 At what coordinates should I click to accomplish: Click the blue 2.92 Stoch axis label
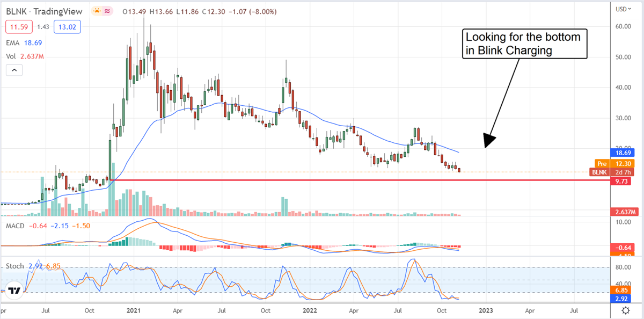tap(620, 300)
